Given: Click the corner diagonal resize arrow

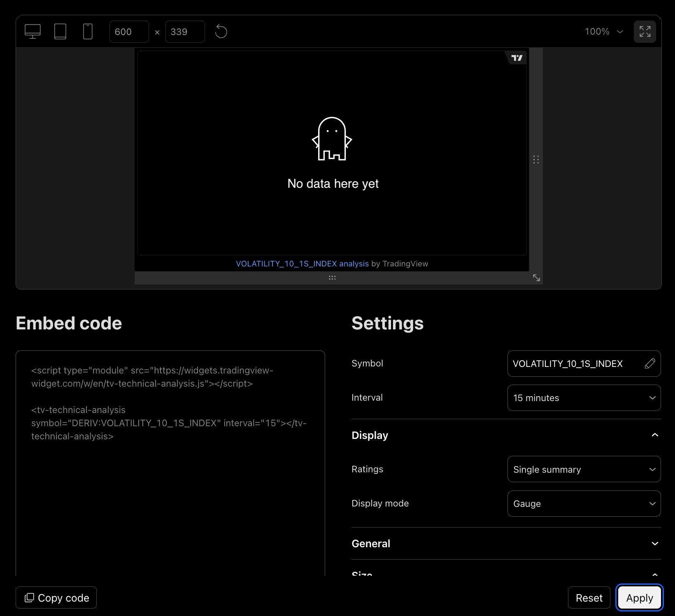Looking at the screenshot, I should click(536, 278).
